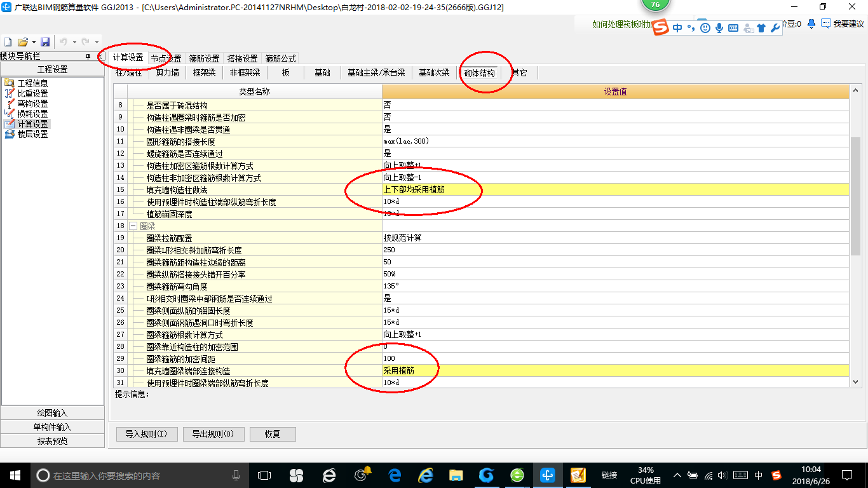Open the 柱/墙柱 category tab

point(129,72)
